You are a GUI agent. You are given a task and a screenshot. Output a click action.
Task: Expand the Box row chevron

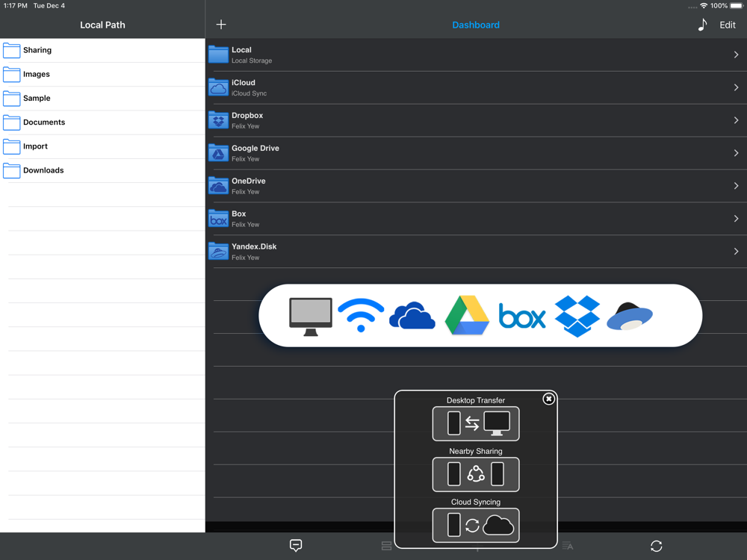coord(736,219)
